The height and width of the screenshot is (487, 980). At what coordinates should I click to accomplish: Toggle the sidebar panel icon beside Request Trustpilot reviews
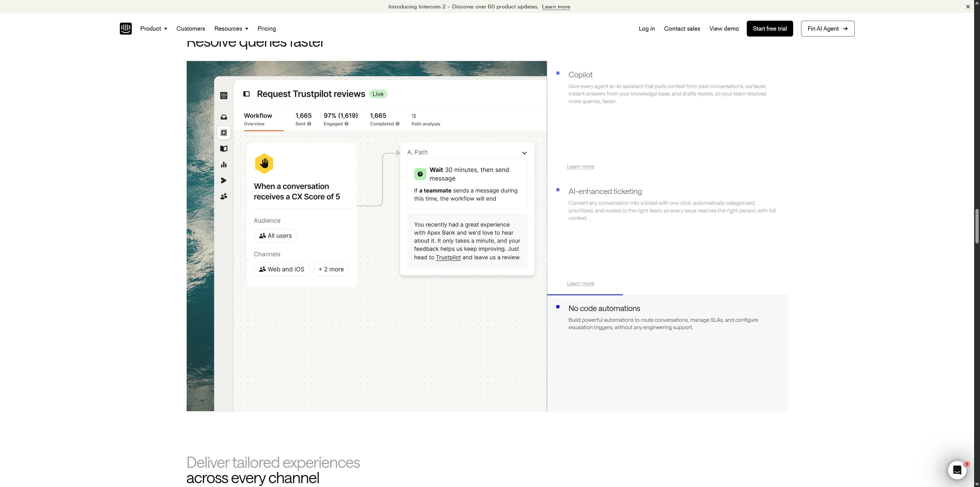(x=247, y=94)
